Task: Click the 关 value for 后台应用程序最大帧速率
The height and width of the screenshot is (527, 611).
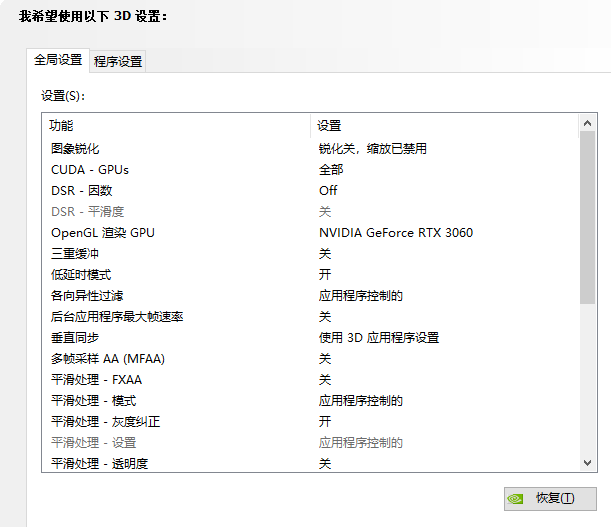Action: [x=325, y=317]
